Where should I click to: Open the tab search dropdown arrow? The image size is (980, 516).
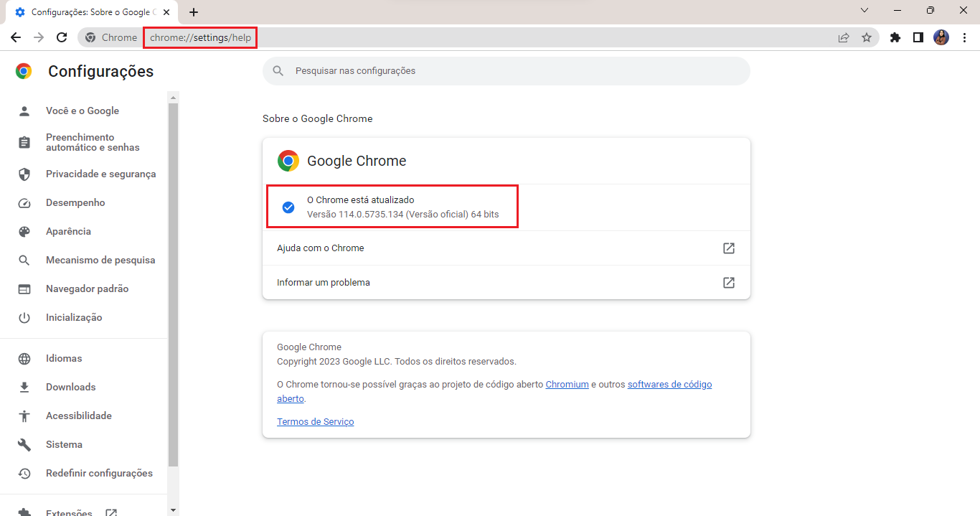pyautogui.click(x=864, y=10)
